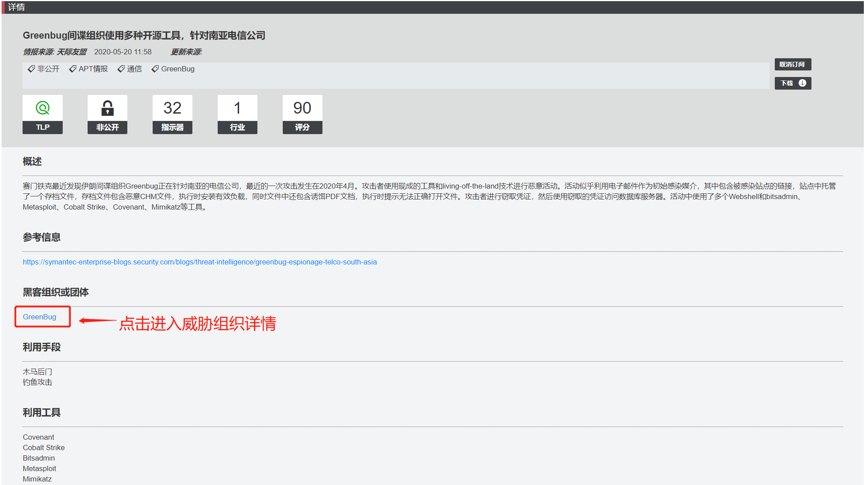
Task: Select the GreenBug tag in tag bar
Action: pyautogui.click(x=177, y=69)
